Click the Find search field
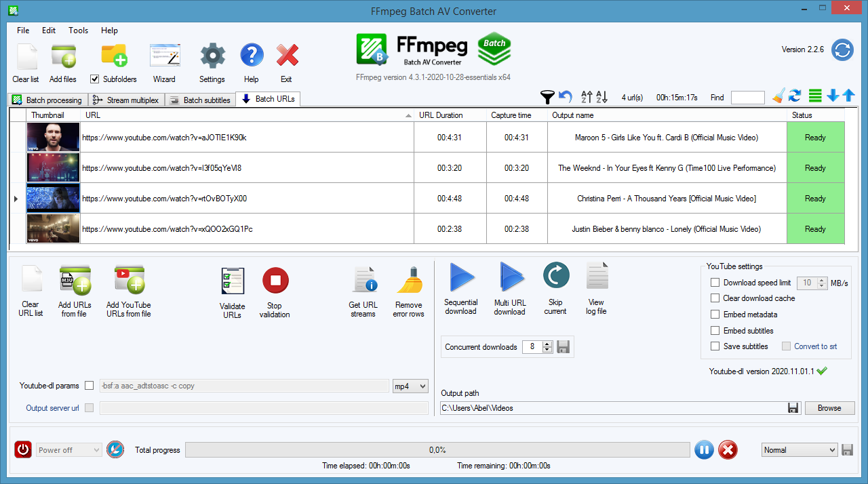The image size is (868, 484). click(748, 98)
